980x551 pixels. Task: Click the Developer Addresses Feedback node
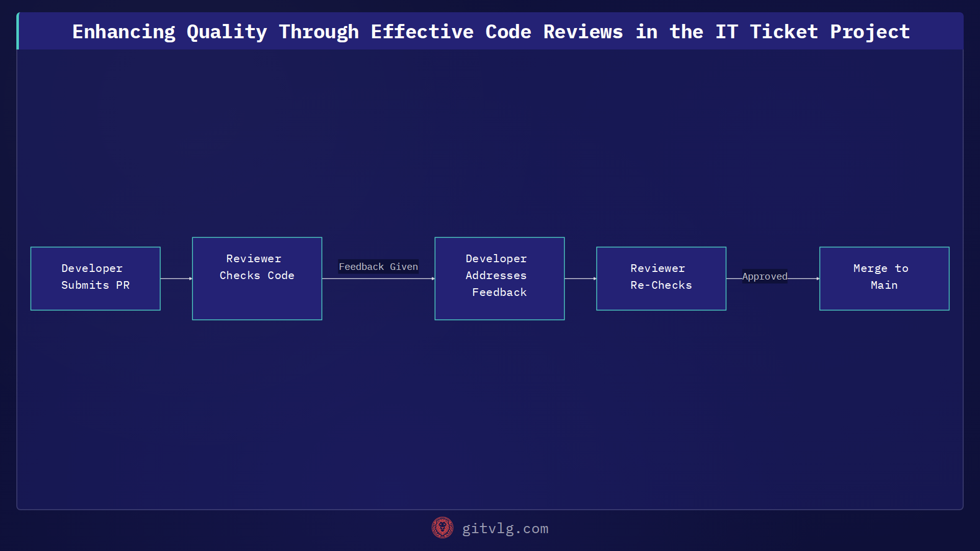click(499, 279)
